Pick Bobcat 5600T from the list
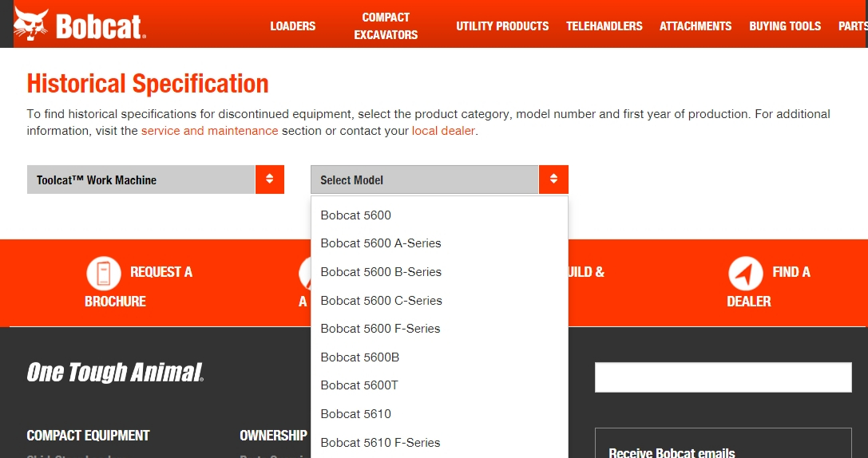This screenshot has height=458, width=868. [359, 385]
